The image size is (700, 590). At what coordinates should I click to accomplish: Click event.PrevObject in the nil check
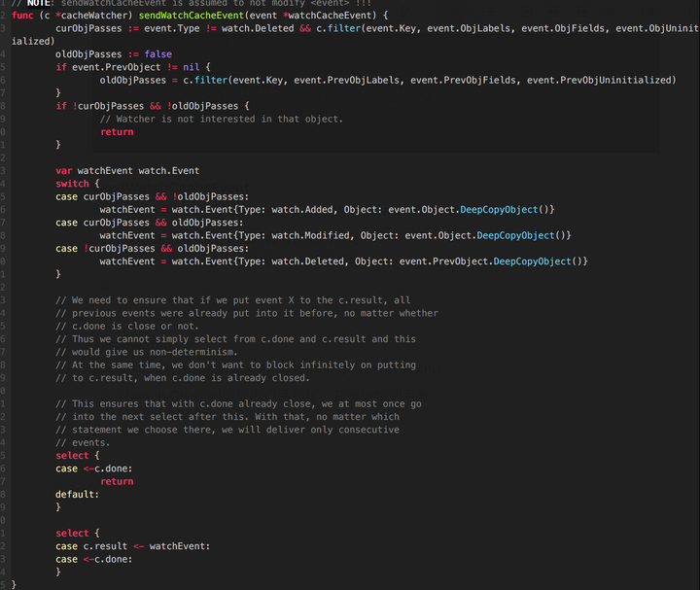coord(116,67)
